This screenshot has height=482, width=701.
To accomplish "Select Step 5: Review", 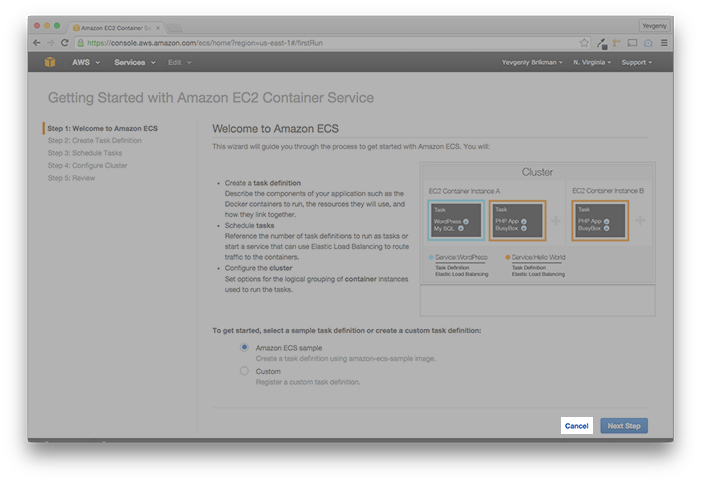I will pyautogui.click(x=71, y=178).
